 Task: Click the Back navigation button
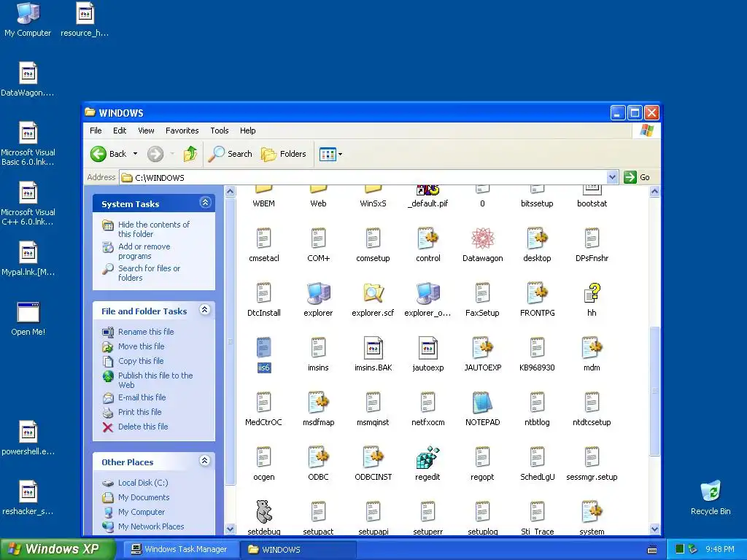pyautogui.click(x=109, y=154)
